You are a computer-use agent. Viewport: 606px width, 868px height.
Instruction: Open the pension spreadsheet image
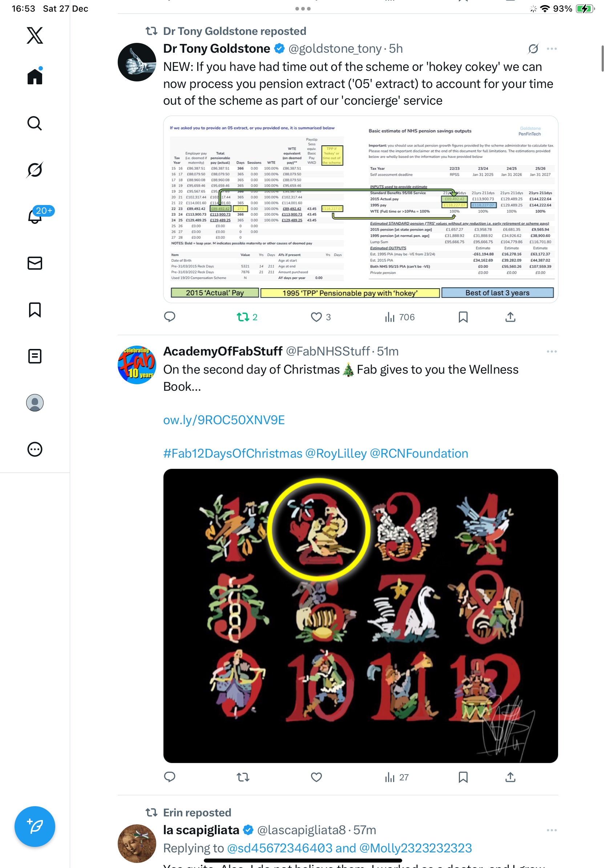pyautogui.click(x=360, y=209)
